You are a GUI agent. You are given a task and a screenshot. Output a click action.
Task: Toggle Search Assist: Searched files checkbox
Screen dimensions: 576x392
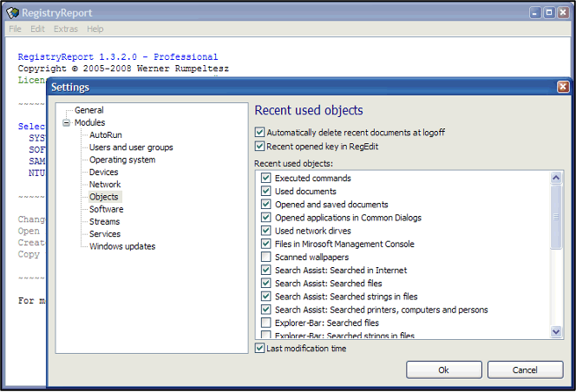coord(266,284)
